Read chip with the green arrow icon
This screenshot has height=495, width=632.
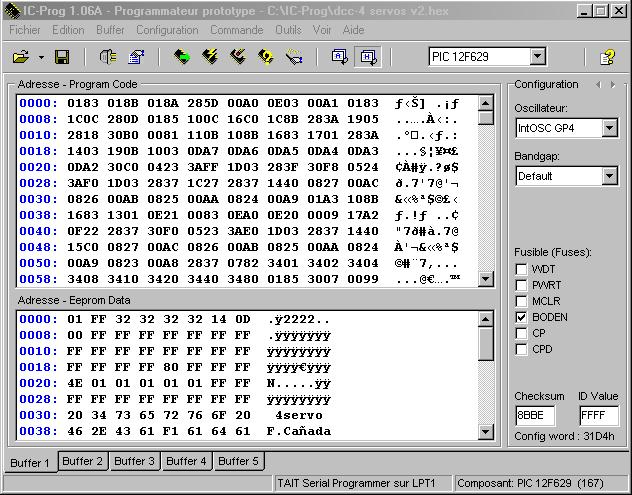pyautogui.click(x=182, y=57)
